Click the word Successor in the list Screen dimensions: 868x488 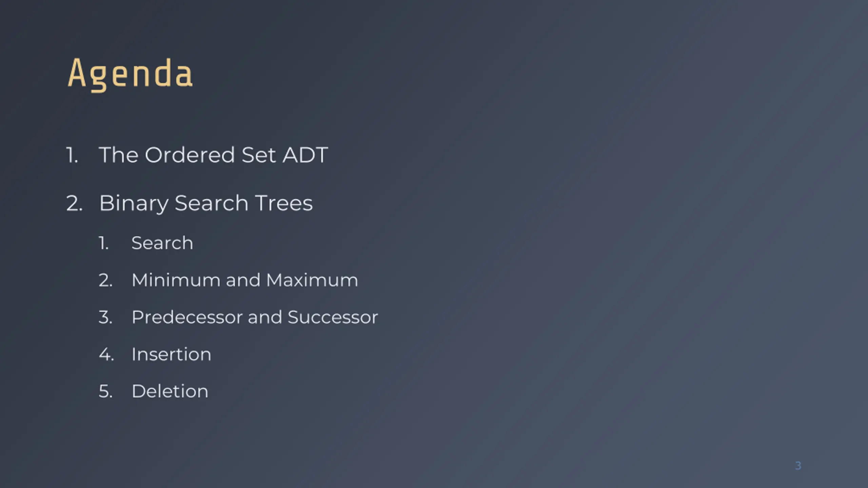pos(333,317)
